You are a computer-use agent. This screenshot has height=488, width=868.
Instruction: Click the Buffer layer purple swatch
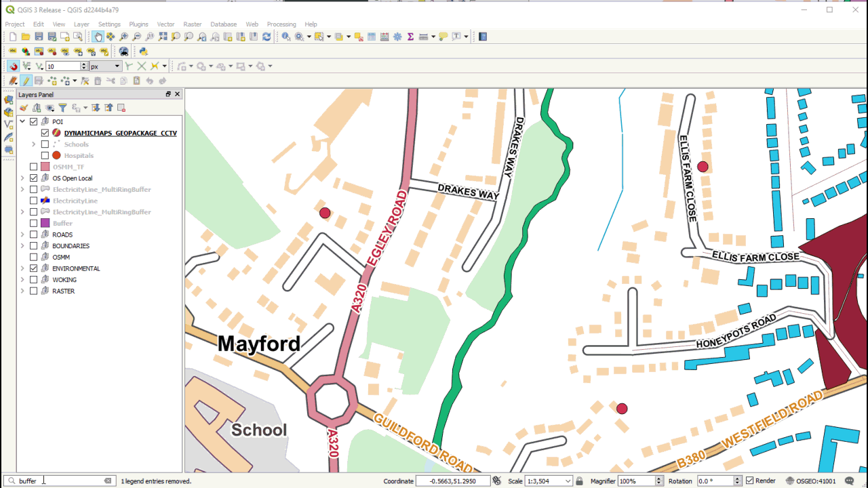tap(45, 223)
